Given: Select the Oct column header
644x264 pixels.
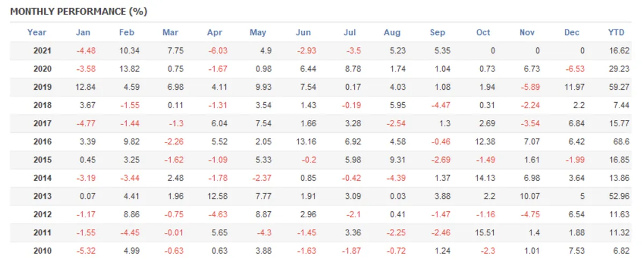Looking at the screenshot, I should coord(483,33).
